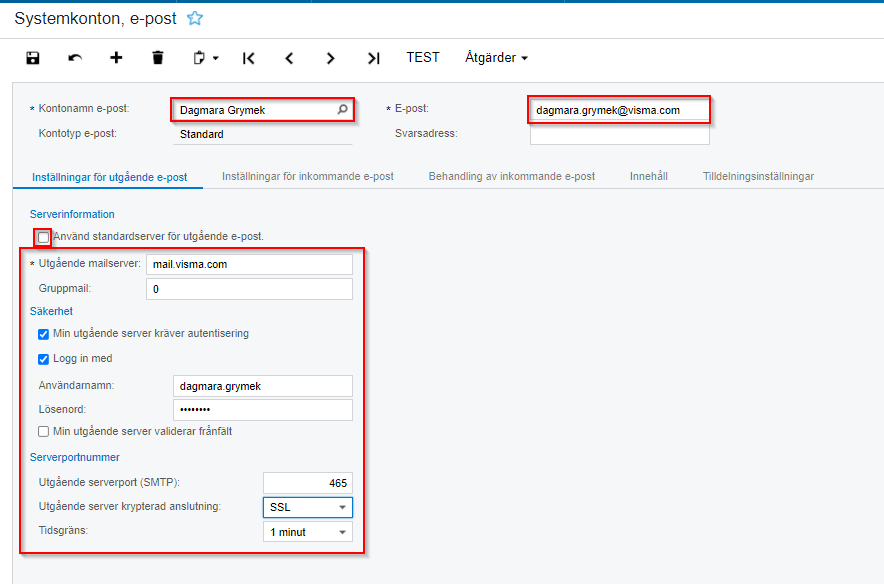Toggle Min utgående server validerar frånfält
This screenshot has height=584, width=884.
click(x=44, y=431)
